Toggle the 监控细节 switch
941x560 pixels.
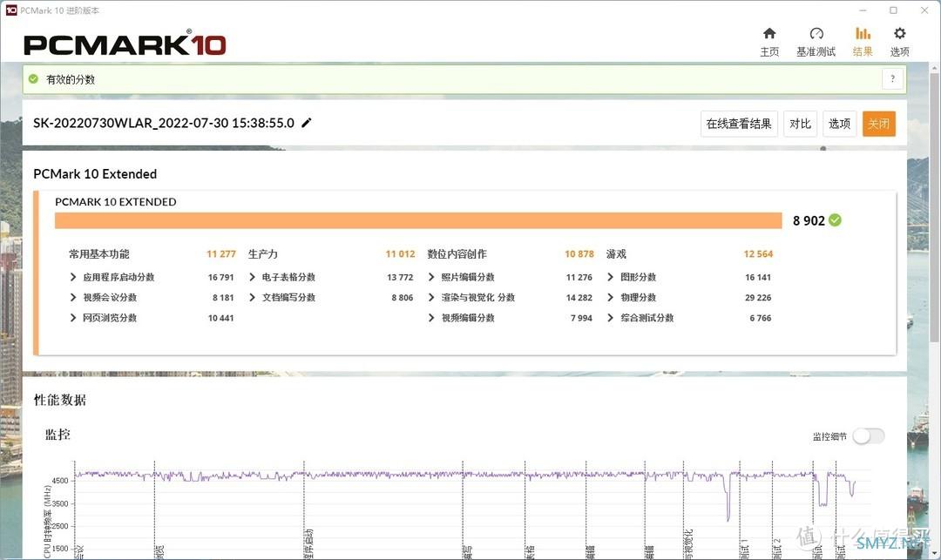click(x=869, y=436)
